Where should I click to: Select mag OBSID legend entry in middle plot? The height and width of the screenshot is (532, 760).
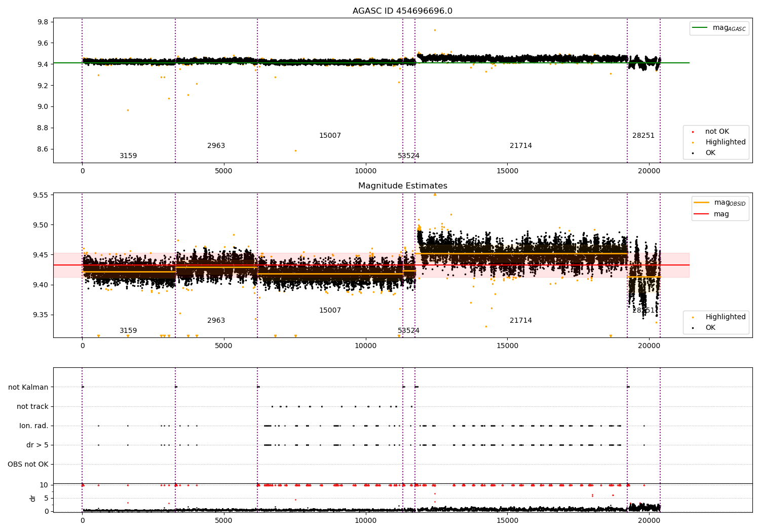click(719, 203)
